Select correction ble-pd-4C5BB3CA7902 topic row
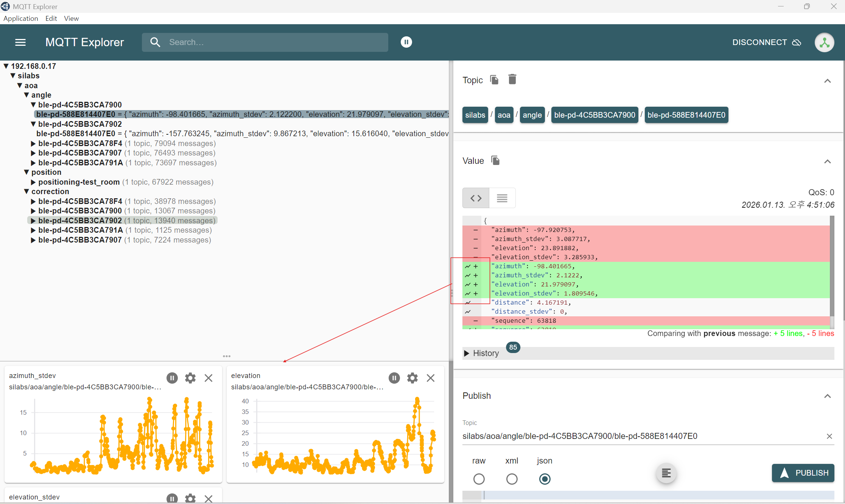Viewport: 845px width, 504px height. pyautogui.click(x=123, y=221)
